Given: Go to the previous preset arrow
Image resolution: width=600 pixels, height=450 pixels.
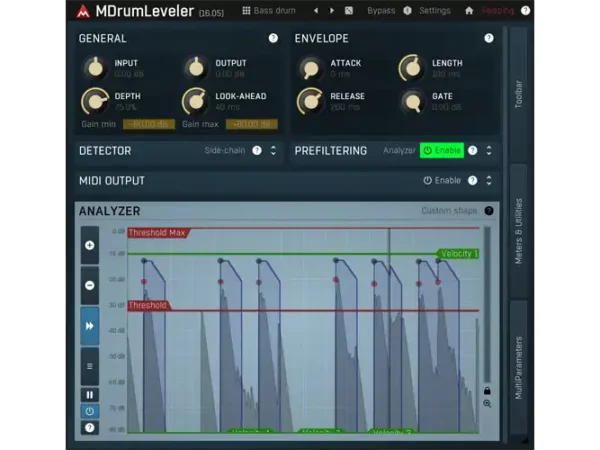Looking at the screenshot, I should tap(316, 11).
